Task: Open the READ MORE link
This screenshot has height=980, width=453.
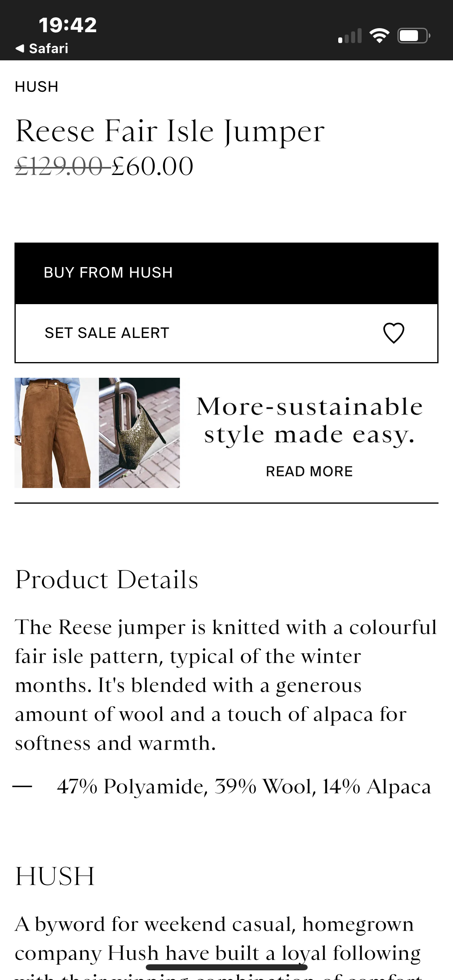Action: 309,471
